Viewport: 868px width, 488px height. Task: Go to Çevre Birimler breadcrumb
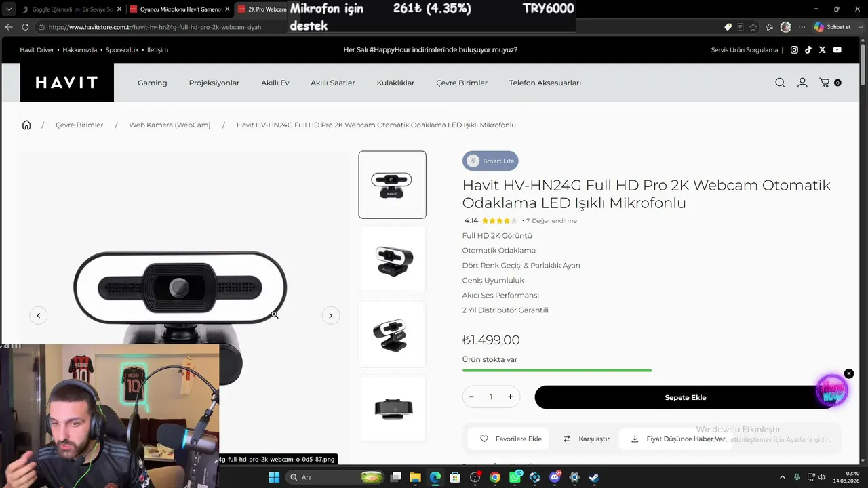[79, 125]
